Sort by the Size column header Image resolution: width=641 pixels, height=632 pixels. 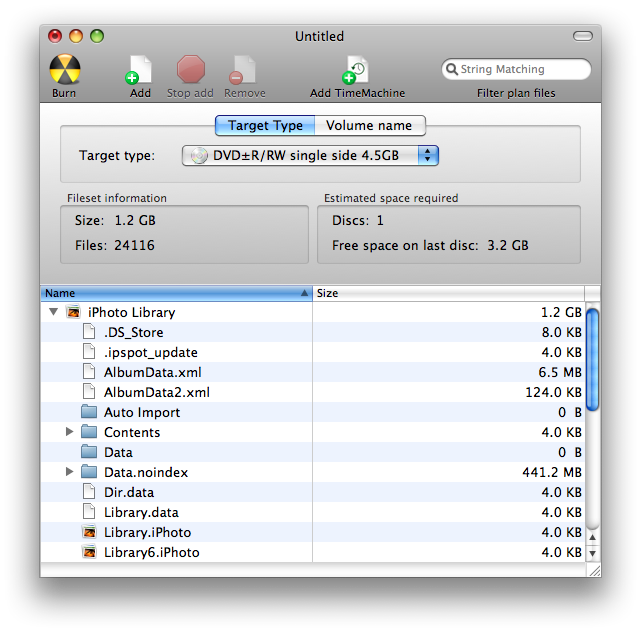[x=448, y=293]
